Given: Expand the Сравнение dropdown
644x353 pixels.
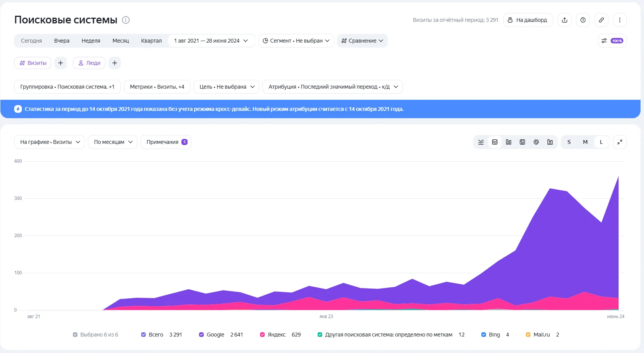Looking at the screenshot, I should (362, 41).
